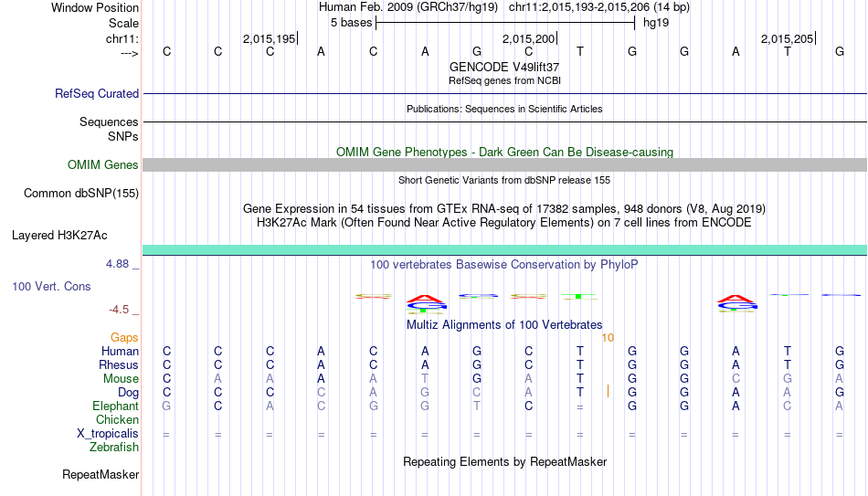
Task: Click the OMIM Genes track label
Action: click(102, 165)
